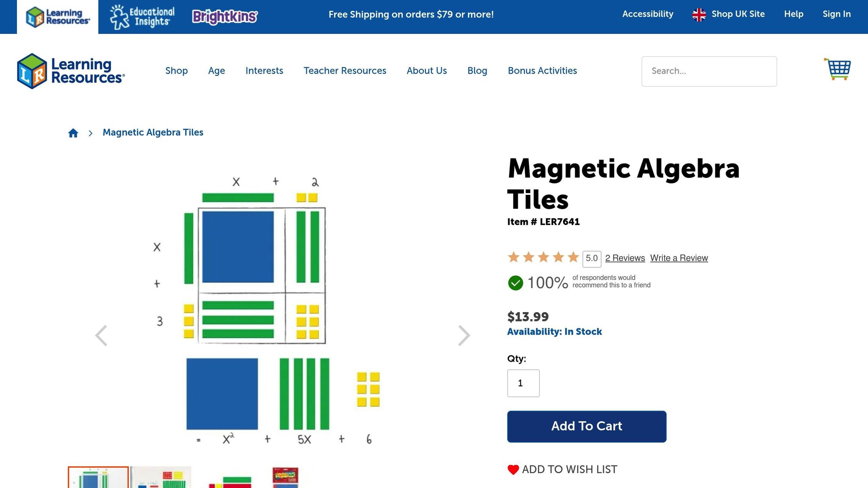Switch to the Brightkins brand logo
868x488 pixels.
[x=225, y=17]
